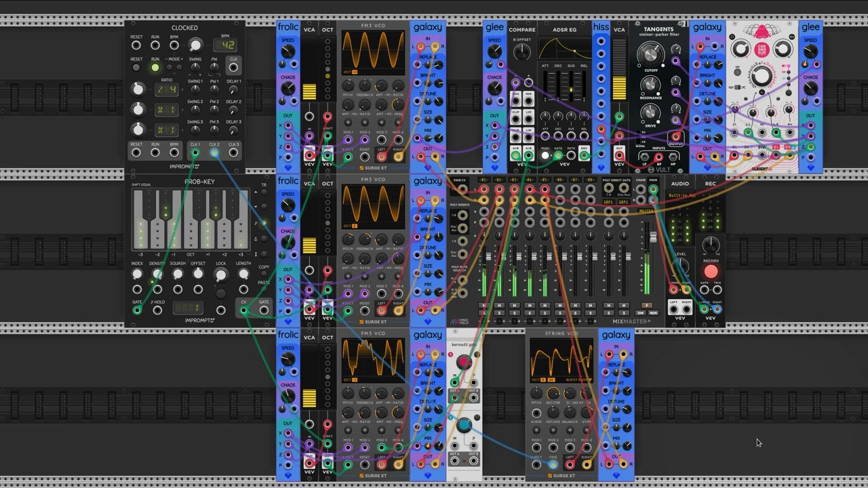Click the SUS slider on ADSR EG
The image size is (868, 488).
pos(571,87)
